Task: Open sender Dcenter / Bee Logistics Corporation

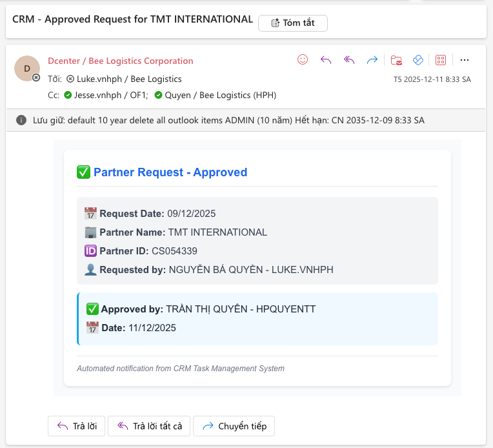Action: tap(121, 61)
